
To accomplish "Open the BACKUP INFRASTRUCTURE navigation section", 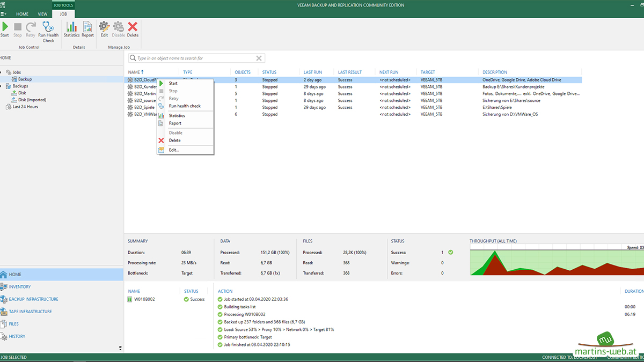I will click(x=62, y=299).
